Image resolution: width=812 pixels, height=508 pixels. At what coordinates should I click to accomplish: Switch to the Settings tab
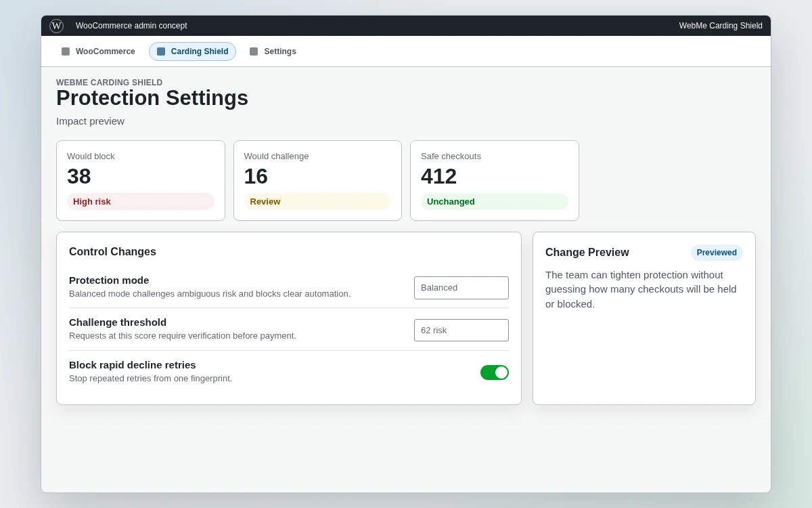point(273,51)
